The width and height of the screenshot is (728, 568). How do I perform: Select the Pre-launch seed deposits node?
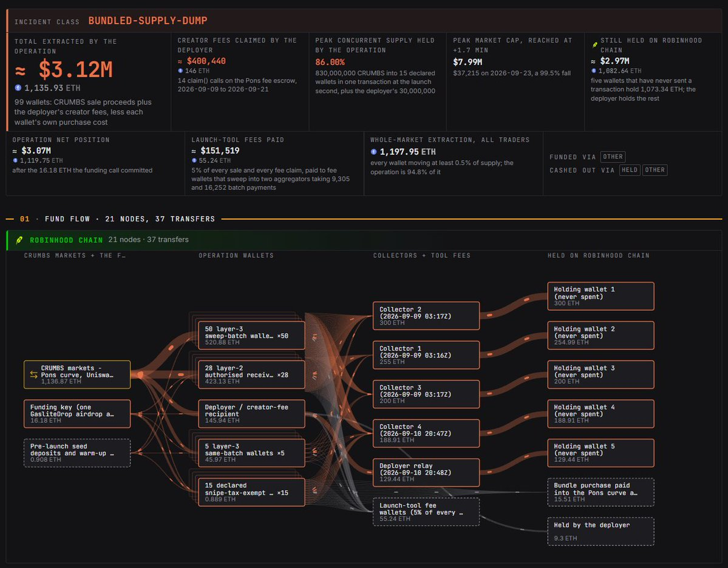(x=77, y=453)
